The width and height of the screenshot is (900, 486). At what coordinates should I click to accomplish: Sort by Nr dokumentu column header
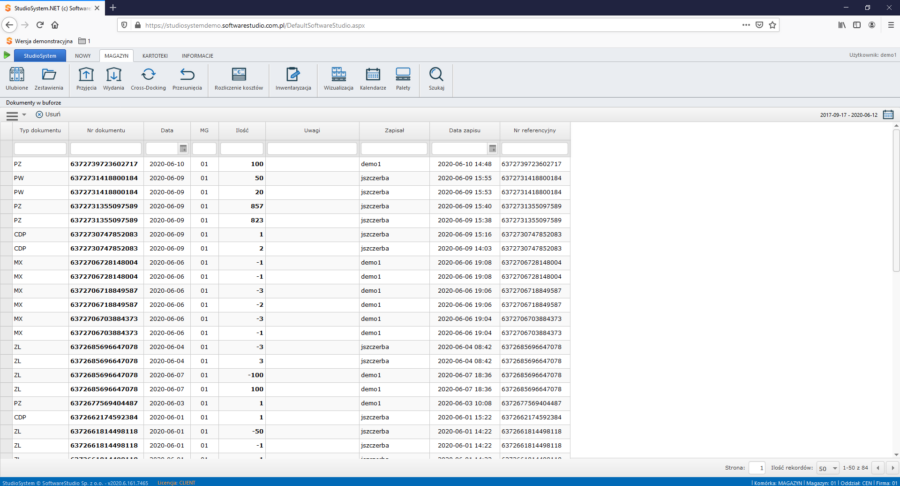[106, 130]
